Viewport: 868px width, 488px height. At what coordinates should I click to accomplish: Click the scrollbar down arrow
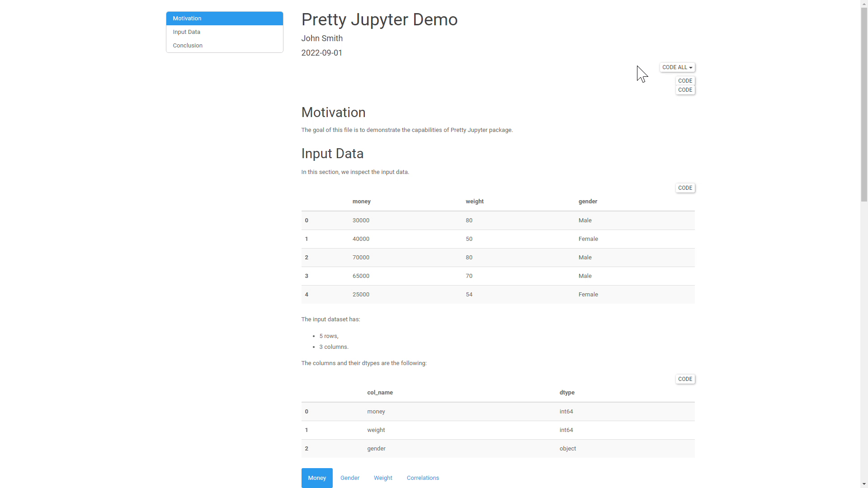[x=864, y=484]
